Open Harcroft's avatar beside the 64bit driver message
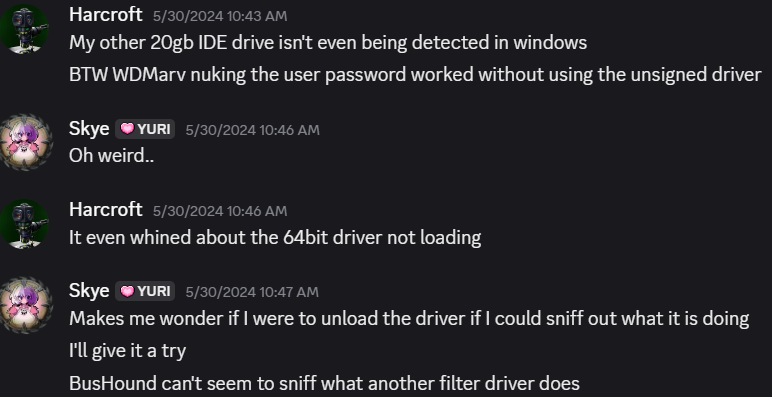Screen dimensions: 772x397 tap(25, 224)
